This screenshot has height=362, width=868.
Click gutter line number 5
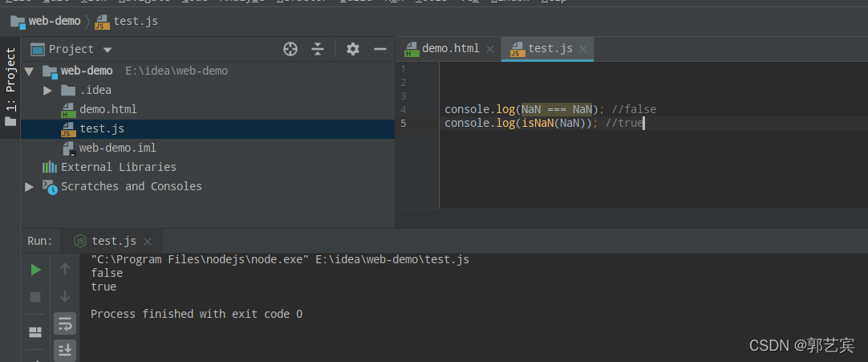pos(403,123)
